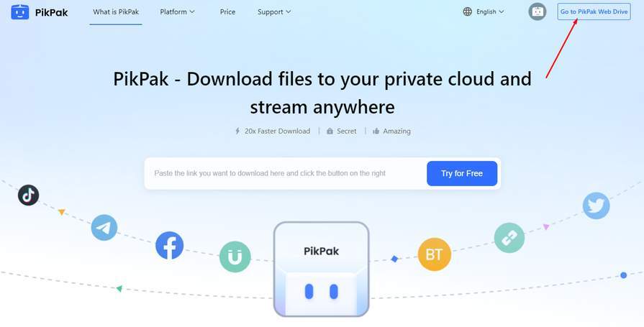644x327 pixels.
Task: Click the central PikPak box illustration
Action: point(321,270)
